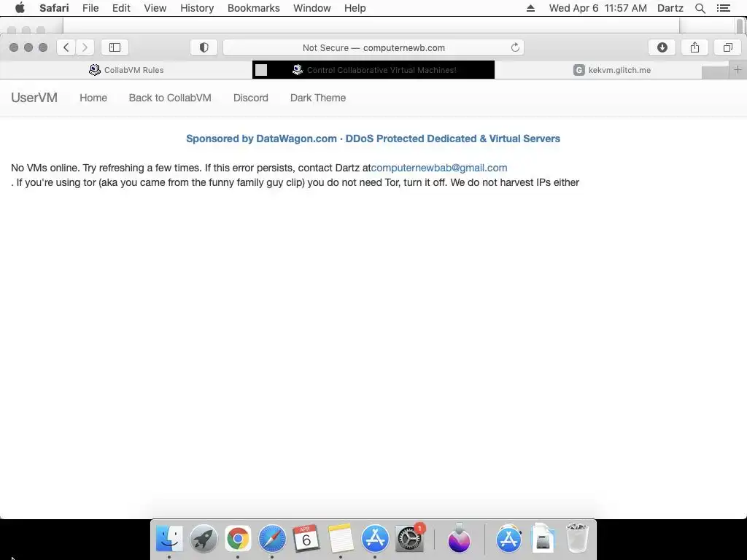The width and height of the screenshot is (747, 560).
Task: Open System Preferences from the Dock
Action: (409, 539)
